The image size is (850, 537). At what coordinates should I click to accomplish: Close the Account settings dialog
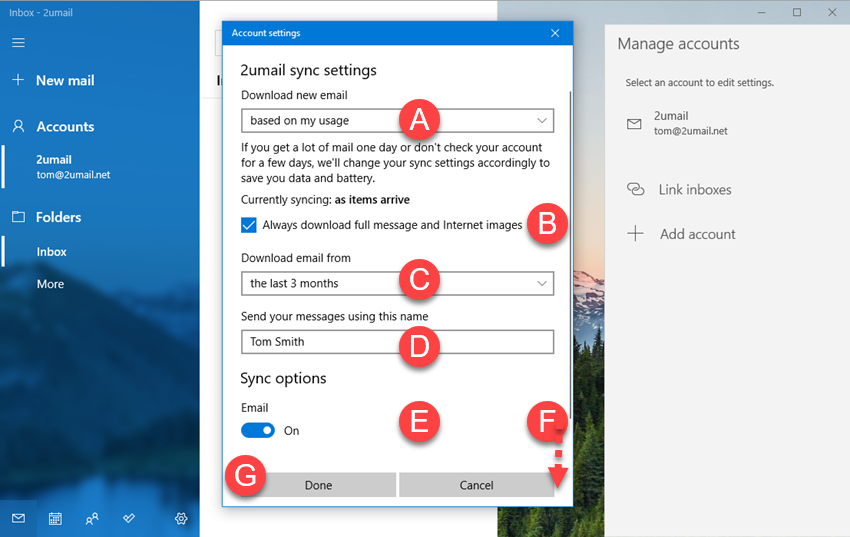click(555, 33)
